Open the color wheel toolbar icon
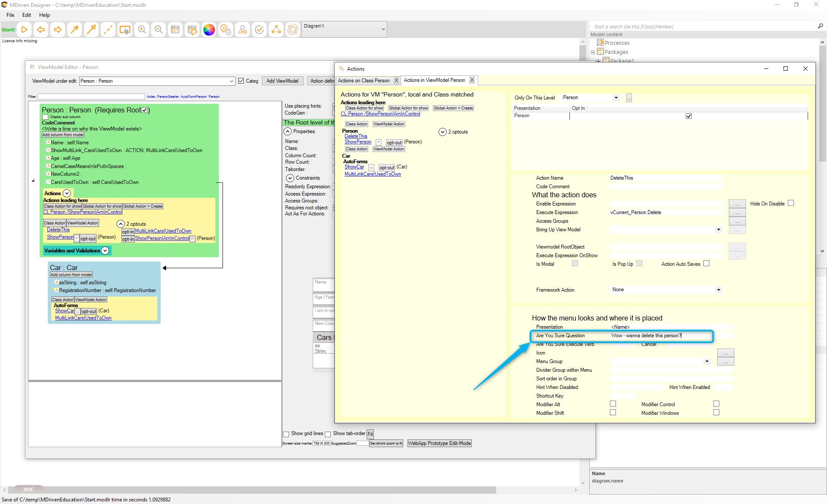 tap(209, 30)
